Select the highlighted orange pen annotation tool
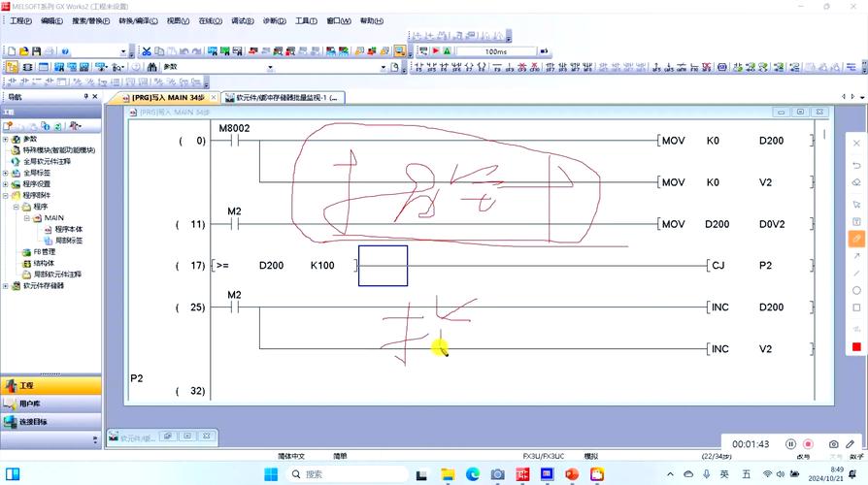Screen dimensions: 868x485 pyautogui.click(x=856, y=239)
